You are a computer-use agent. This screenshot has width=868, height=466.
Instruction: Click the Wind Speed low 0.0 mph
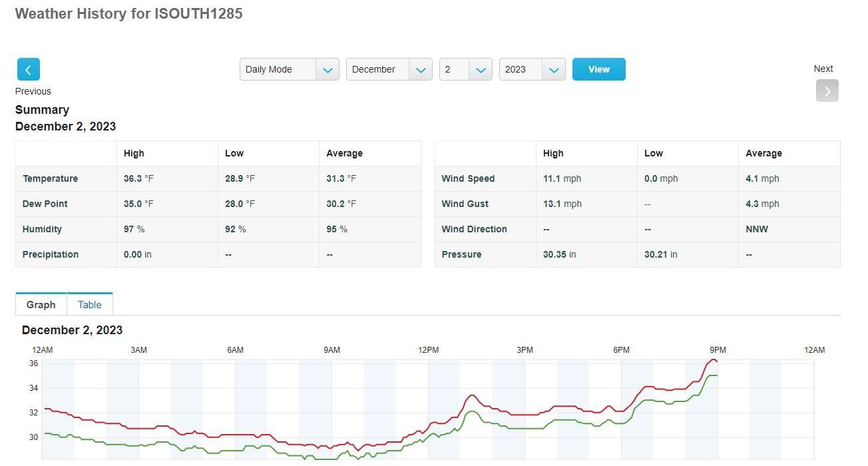click(661, 178)
